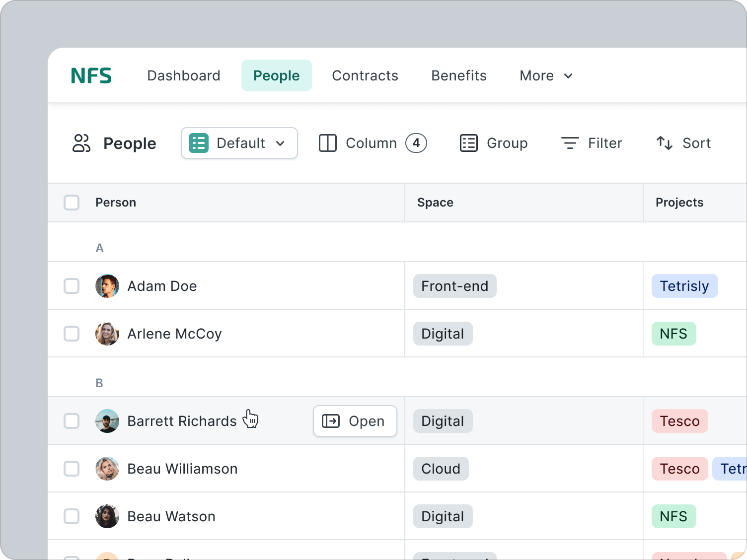Select the Column layout icon
The height and width of the screenshot is (560, 747).
[x=327, y=143]
